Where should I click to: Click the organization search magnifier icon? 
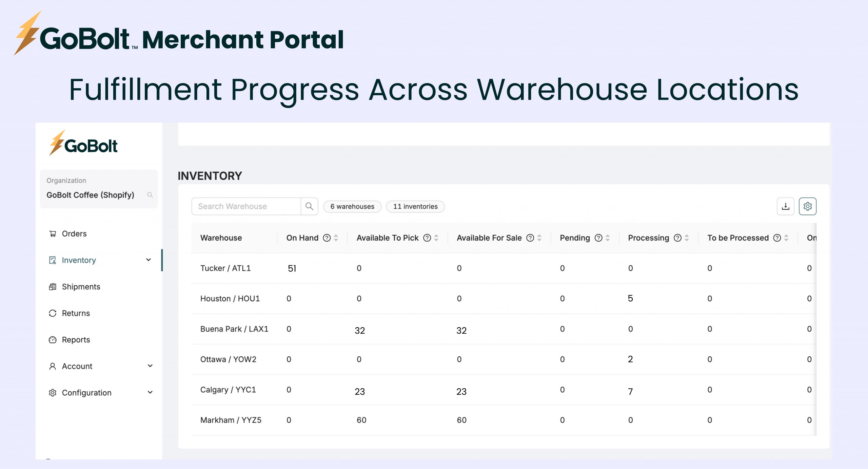150,195
